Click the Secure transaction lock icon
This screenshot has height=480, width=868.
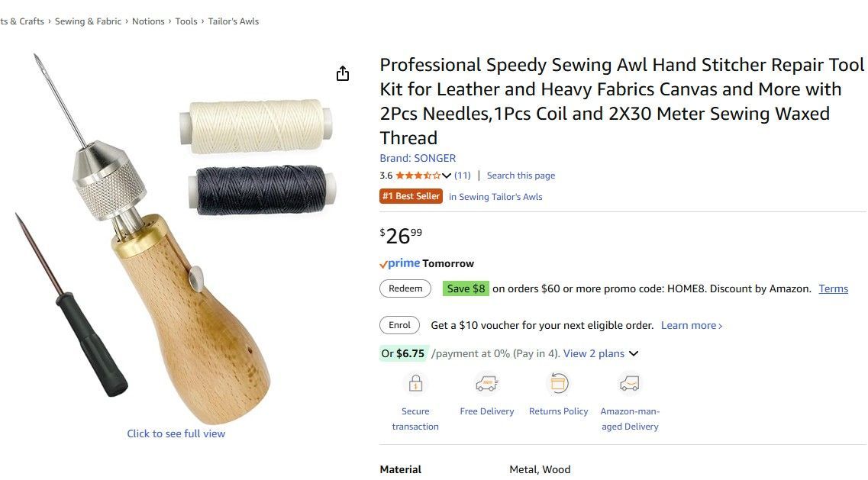click(415, 383)
